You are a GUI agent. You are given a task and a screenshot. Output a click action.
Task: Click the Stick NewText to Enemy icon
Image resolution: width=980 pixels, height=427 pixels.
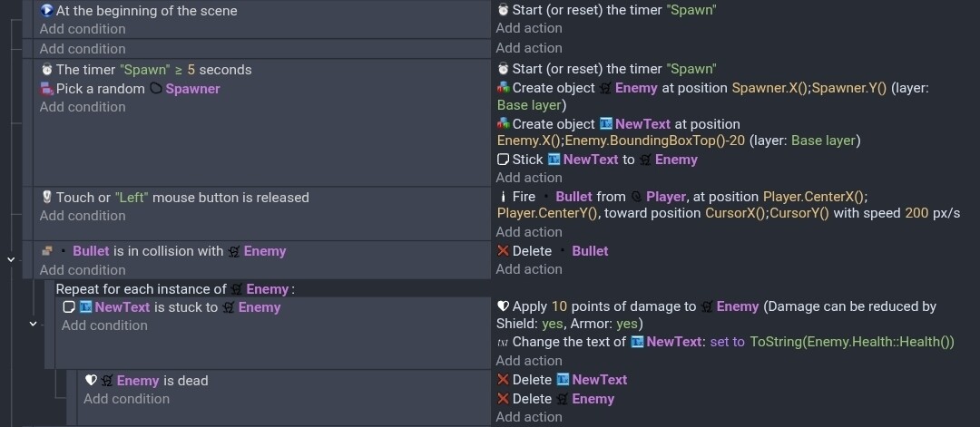pos(504,160)
